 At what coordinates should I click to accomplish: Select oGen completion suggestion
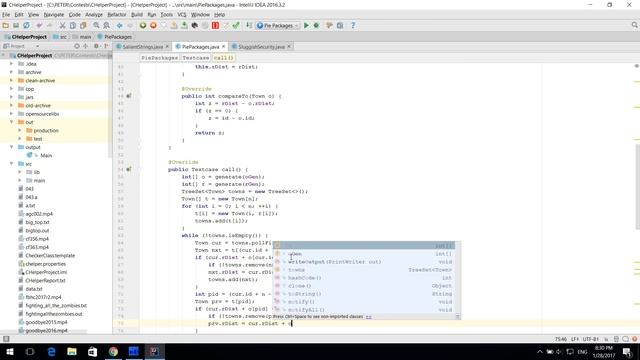tap(367, 254)
